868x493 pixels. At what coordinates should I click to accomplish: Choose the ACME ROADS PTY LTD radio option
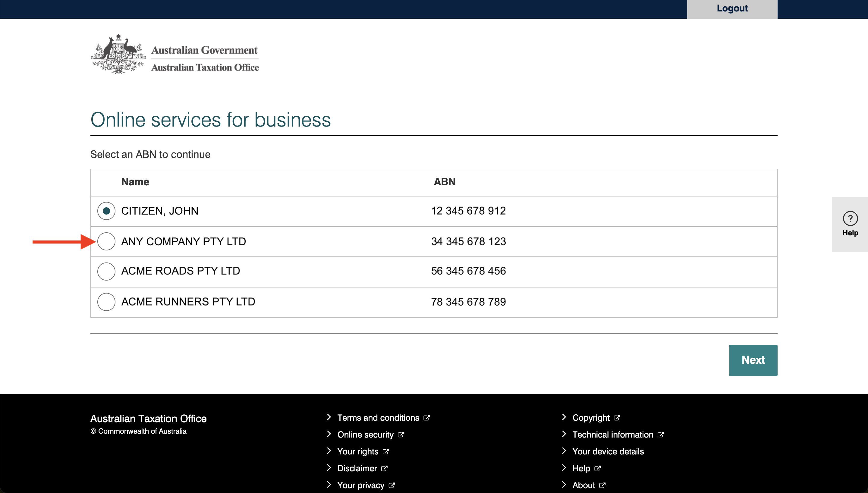tap(106, 271)
